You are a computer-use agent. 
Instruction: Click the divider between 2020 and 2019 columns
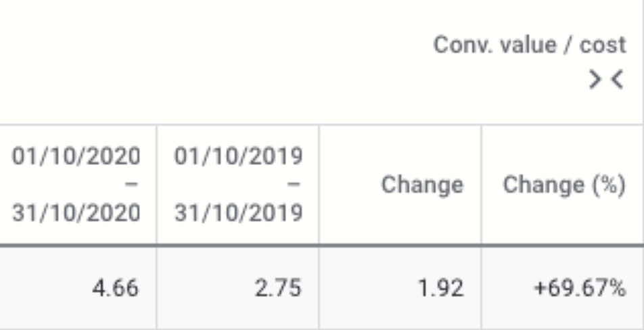[x=156, y=185]
